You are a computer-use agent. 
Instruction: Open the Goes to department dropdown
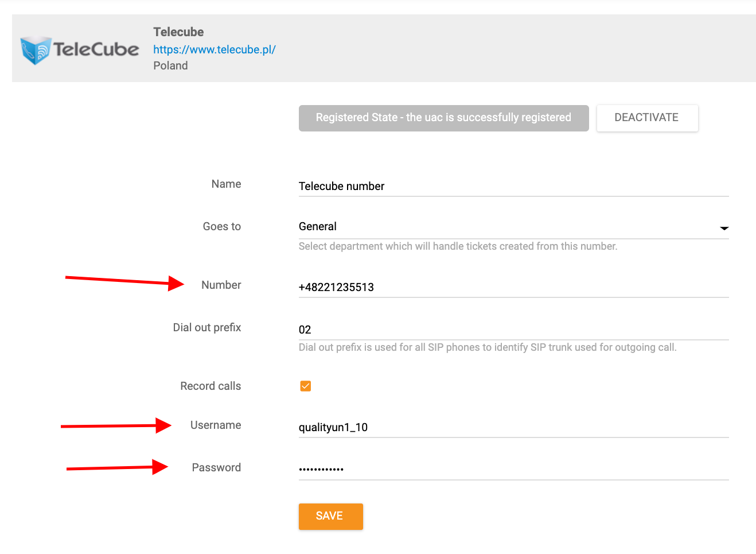[505, 227]
